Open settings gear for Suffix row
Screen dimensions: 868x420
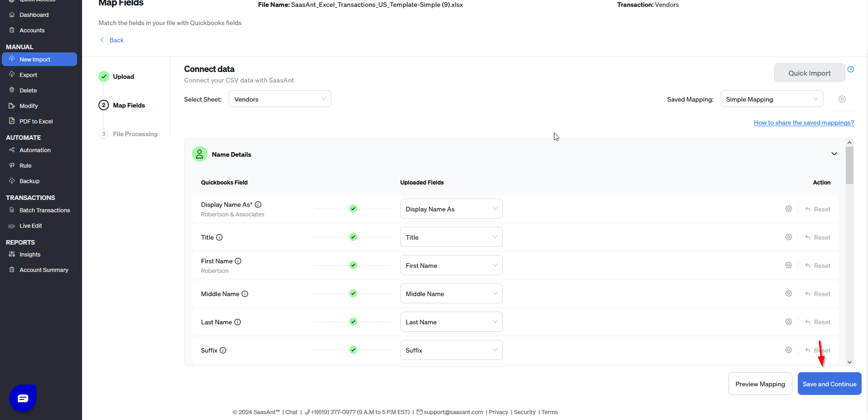point(789,350)
